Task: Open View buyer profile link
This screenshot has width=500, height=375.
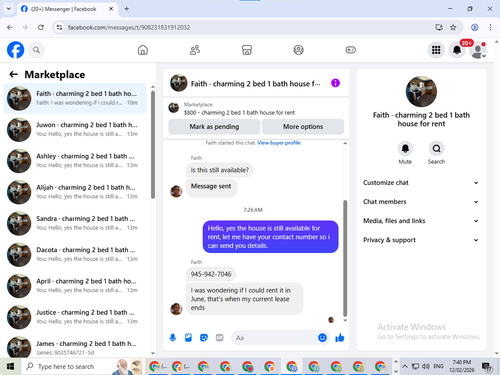Action: click(x=279, y=143)
